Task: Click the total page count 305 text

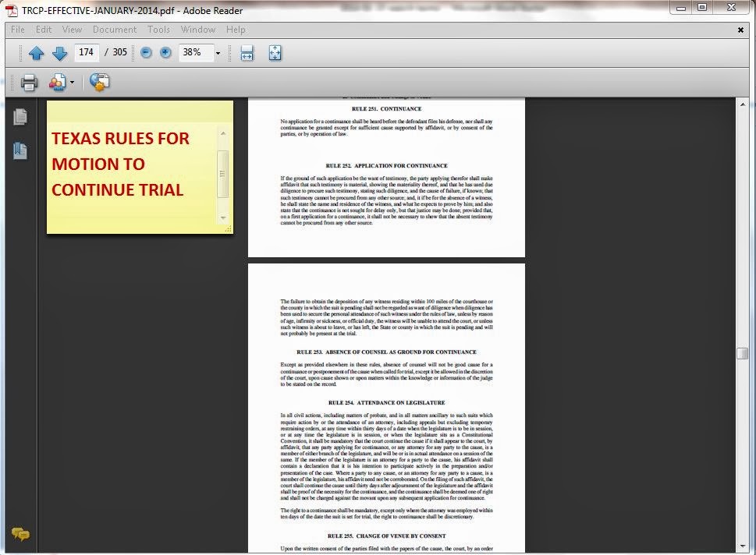Action: pos(119,52)
